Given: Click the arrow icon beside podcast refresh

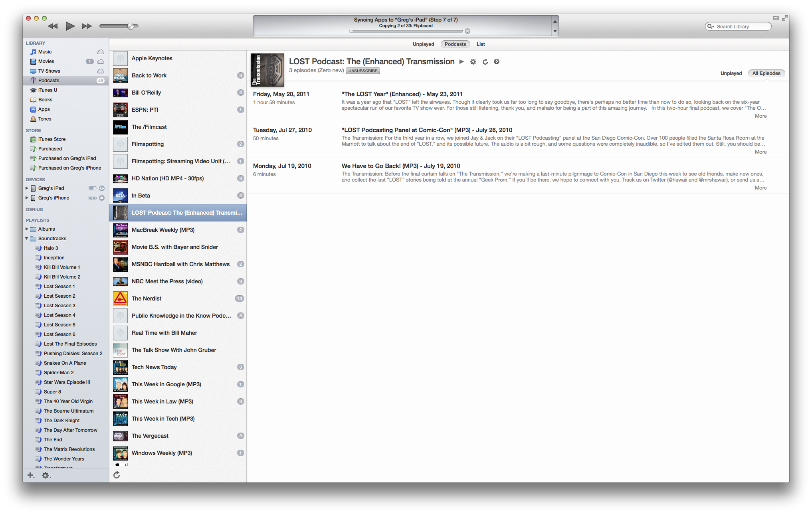Looking at the screenshot, I should click(x=497, y=62).
